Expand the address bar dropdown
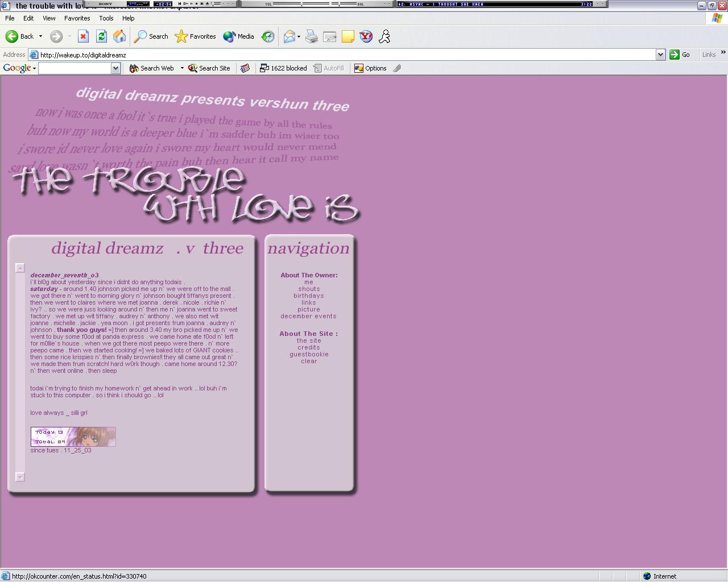This screenshot has width=728, height=582. pyautogui.click(x=660, y=55)
